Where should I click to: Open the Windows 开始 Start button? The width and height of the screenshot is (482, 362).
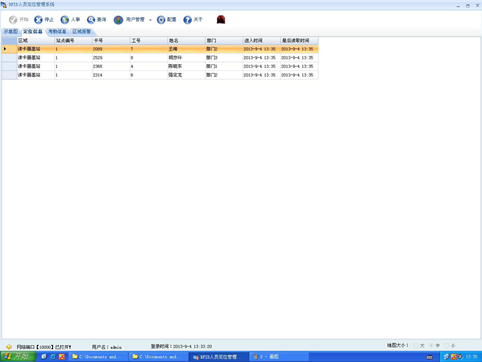(x=18, y=357)
